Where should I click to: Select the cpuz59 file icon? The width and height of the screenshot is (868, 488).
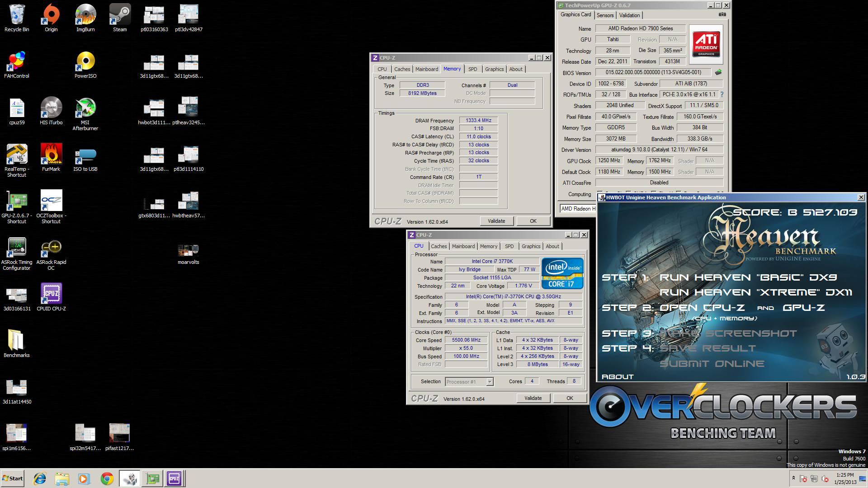click(17, 111)
